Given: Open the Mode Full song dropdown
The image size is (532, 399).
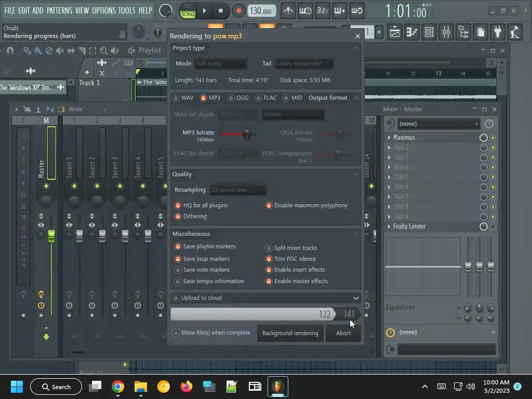Looking at the screenshot, I should click(x=220, y=63).
